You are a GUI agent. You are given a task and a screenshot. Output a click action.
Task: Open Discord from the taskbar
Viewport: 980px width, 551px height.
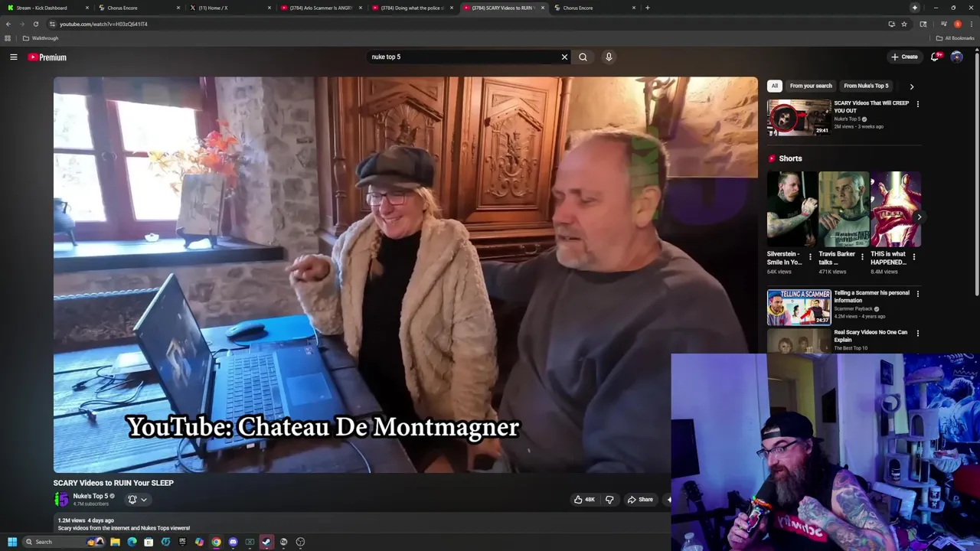tap(233, 542)
